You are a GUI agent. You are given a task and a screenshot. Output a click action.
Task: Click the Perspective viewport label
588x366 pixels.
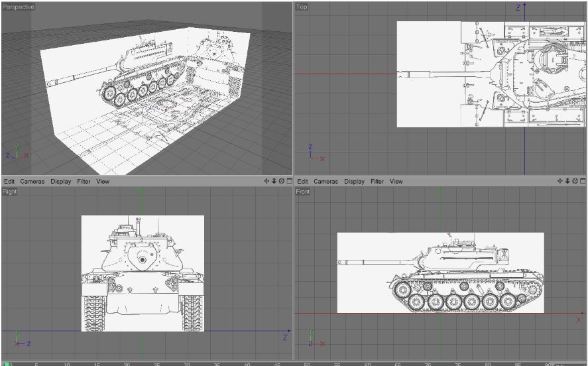point(18,7)
